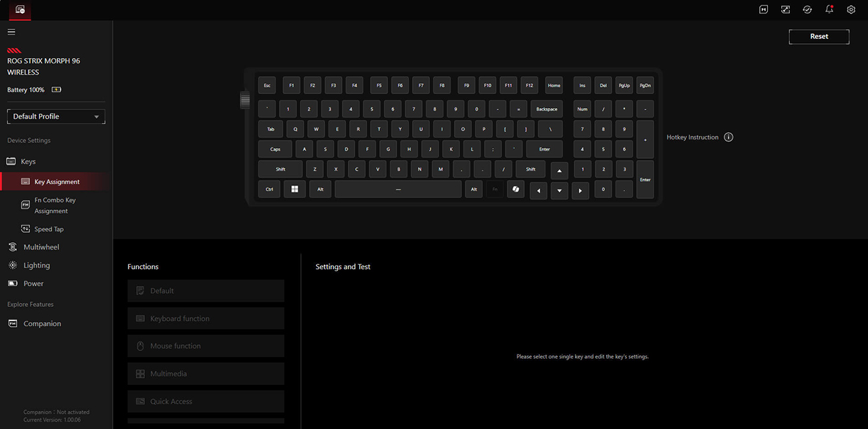Click the battery status indicator
This screenshot has width=868, height=429.
[56, 89]
